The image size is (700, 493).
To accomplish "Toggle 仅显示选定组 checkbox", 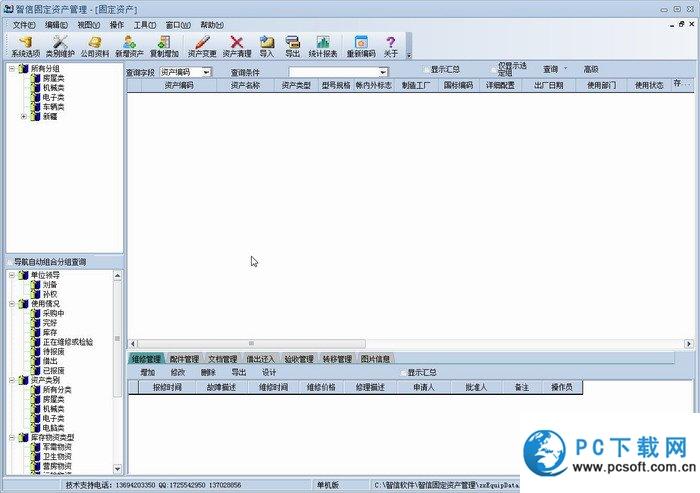I will [x=493, y=70].
